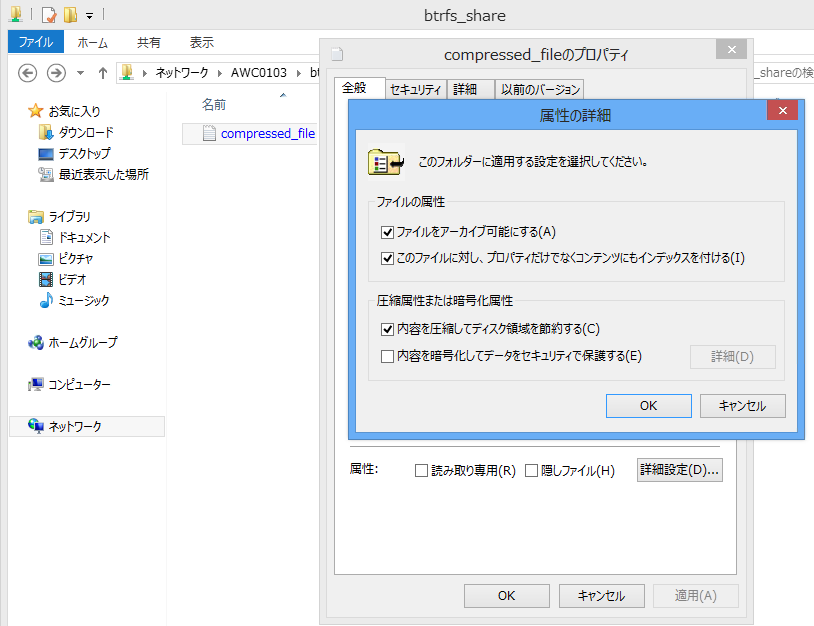Viewport: 814px width, 626px height.
Task: Click the Computer icon in navigation pane
Action: [36, 384]
